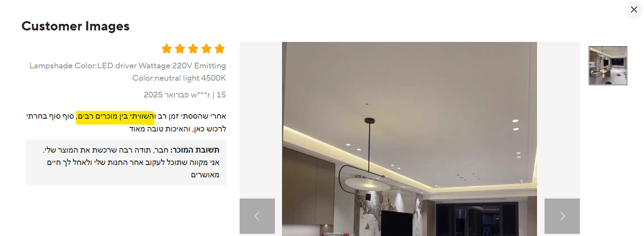
Task: Click the fifth rating star
Action: (220, 49)
